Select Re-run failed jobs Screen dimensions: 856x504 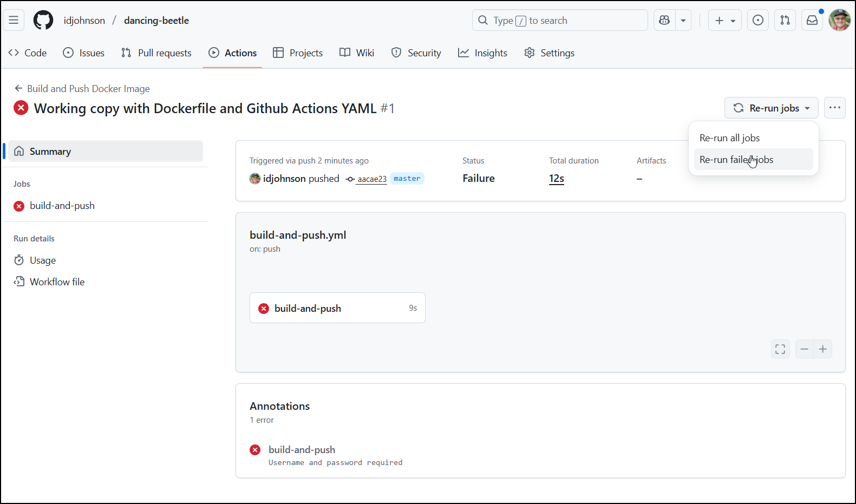736,160
